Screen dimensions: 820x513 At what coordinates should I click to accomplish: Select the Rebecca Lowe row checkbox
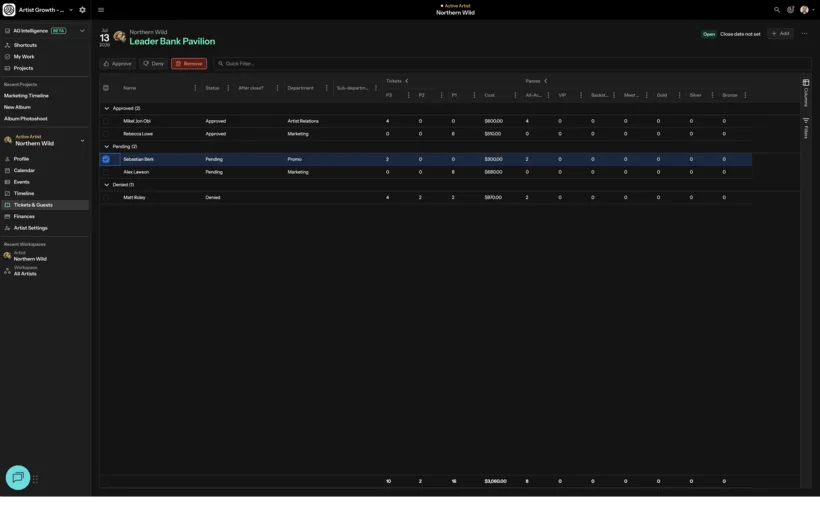point(106,134)
